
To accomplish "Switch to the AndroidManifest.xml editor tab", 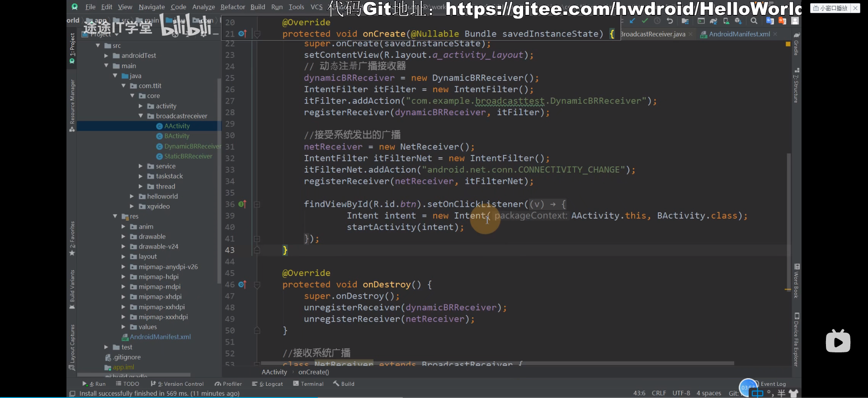I will click(x=739, y=34).
